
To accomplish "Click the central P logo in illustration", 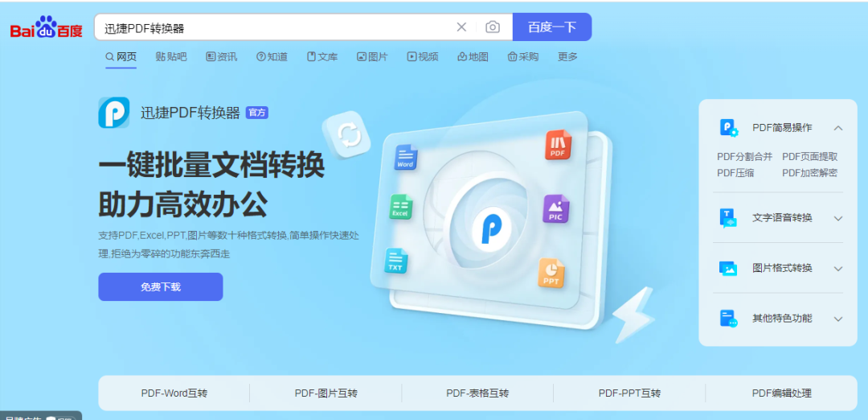I will point(491,228).
